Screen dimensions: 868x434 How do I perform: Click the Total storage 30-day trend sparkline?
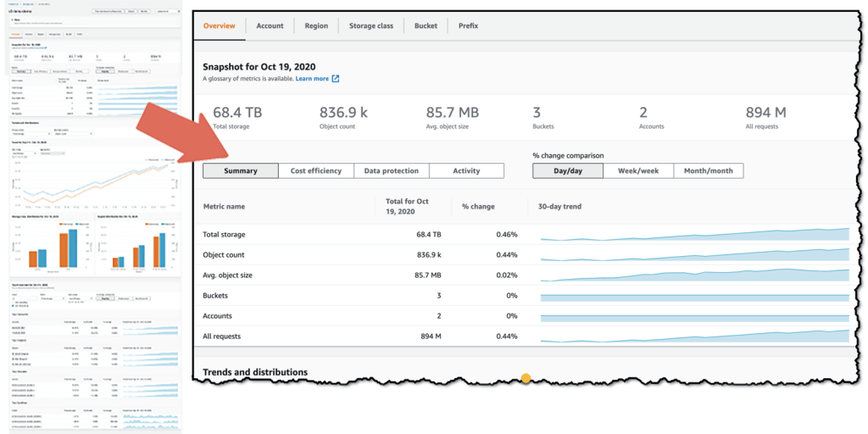(695, 234)
